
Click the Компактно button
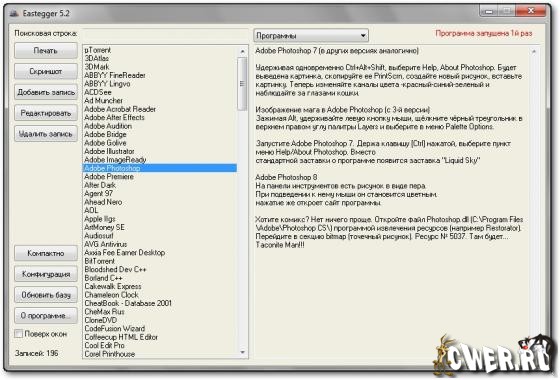coord(46,253)
